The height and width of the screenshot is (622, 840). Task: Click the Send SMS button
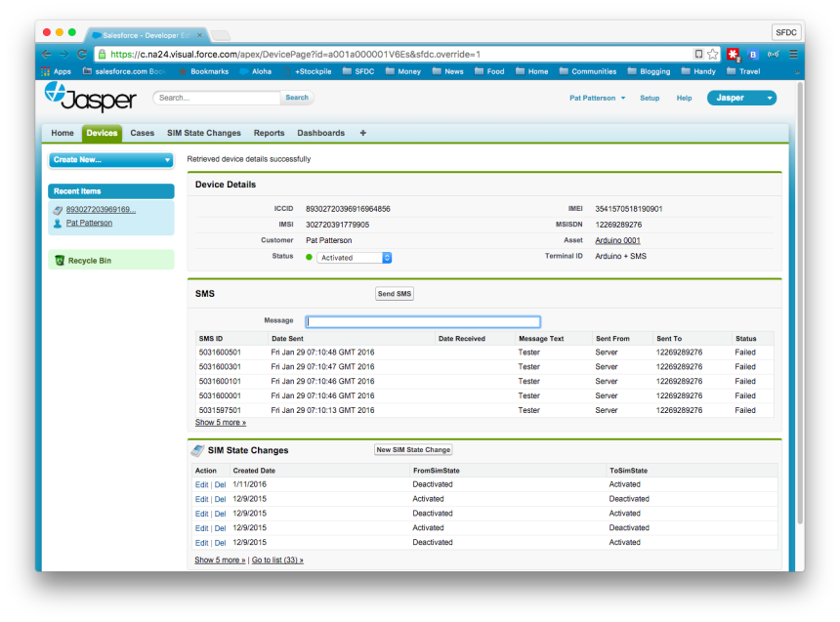pos(395,294)
